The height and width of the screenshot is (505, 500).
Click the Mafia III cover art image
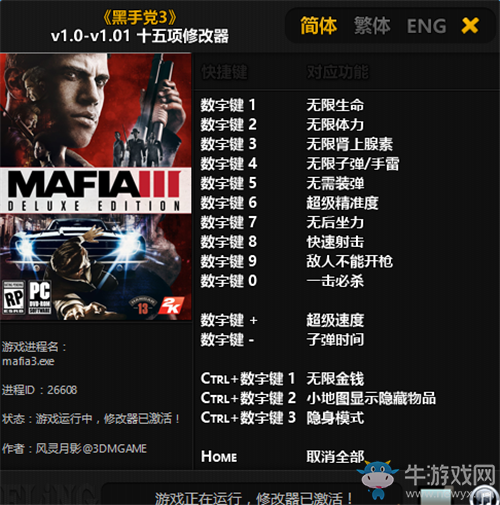tap(96, 187)
